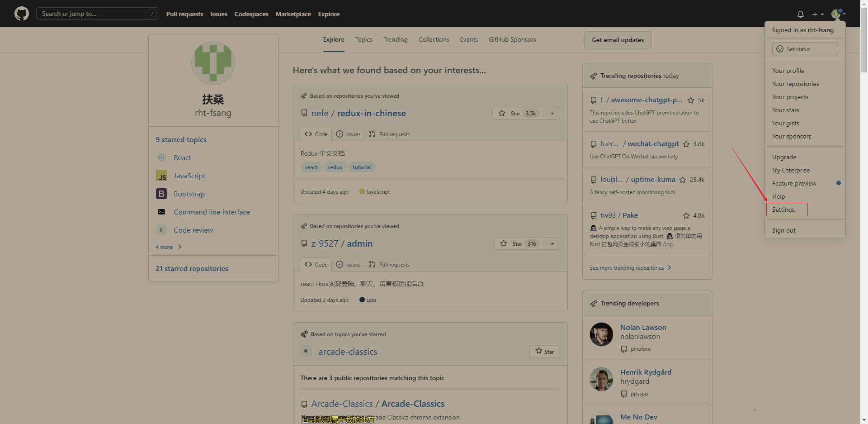Screen dimensions: 868x424
Task: Star the wechat-chatgpt trending repo
Action: (x=686, y=144)
